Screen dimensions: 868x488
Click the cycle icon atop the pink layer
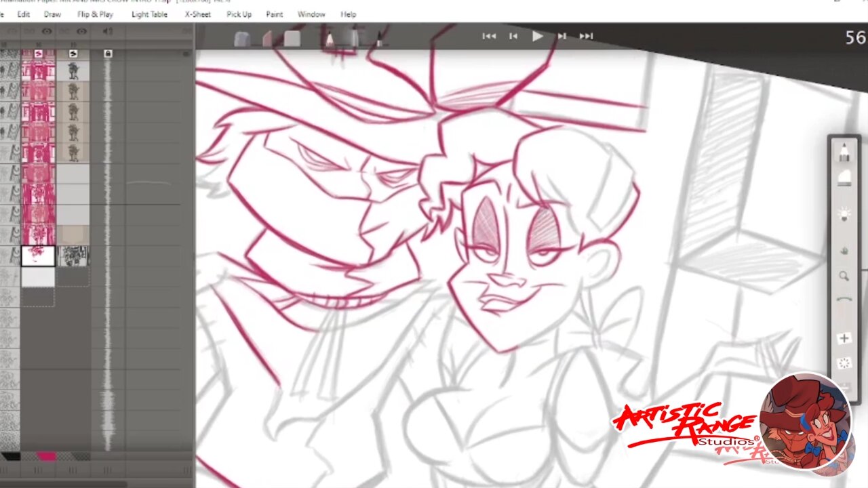click(x=39, y=54)
